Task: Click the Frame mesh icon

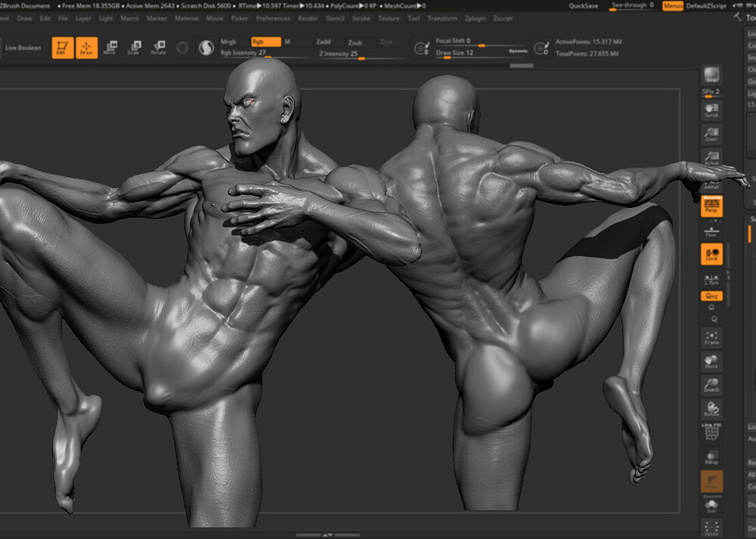Action: pyautogui.click(x=711, y=337)
